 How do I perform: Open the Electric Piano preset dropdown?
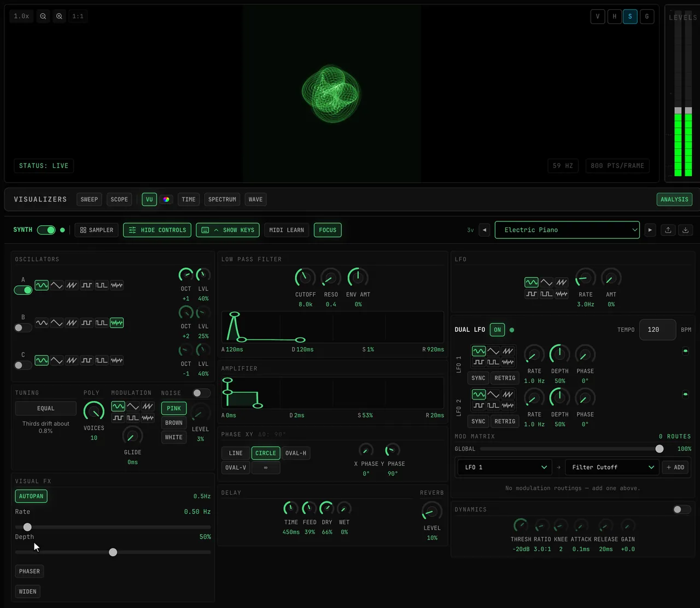click(567, 230)
